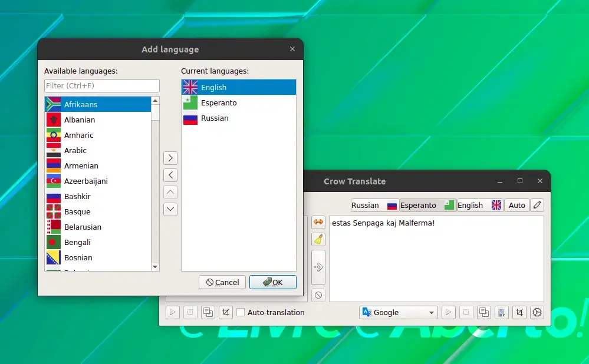Remove language using left arrow button

click(x=170, y=175)
